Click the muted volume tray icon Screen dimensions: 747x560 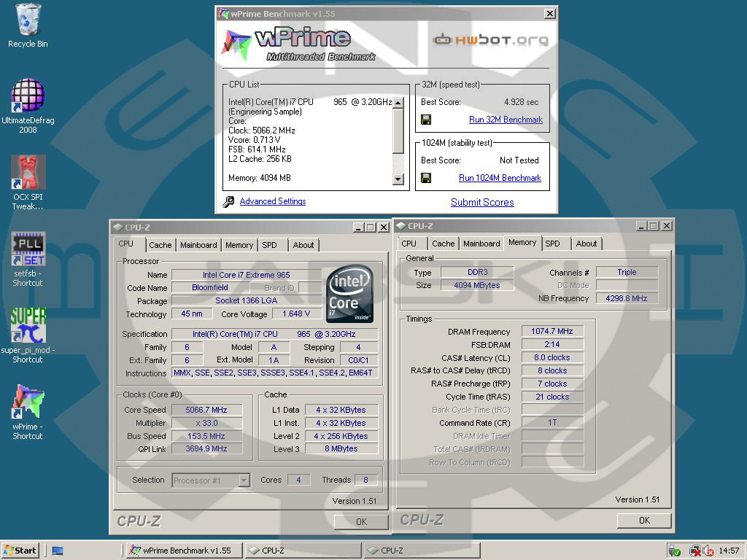click(708, 551)
